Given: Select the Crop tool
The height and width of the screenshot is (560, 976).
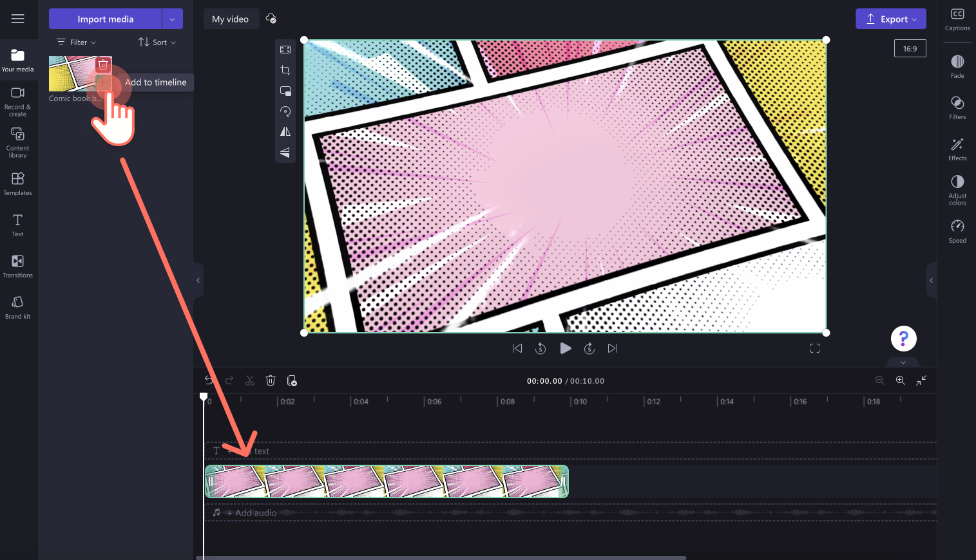Looking at the screenshot, I should point(285,70).
